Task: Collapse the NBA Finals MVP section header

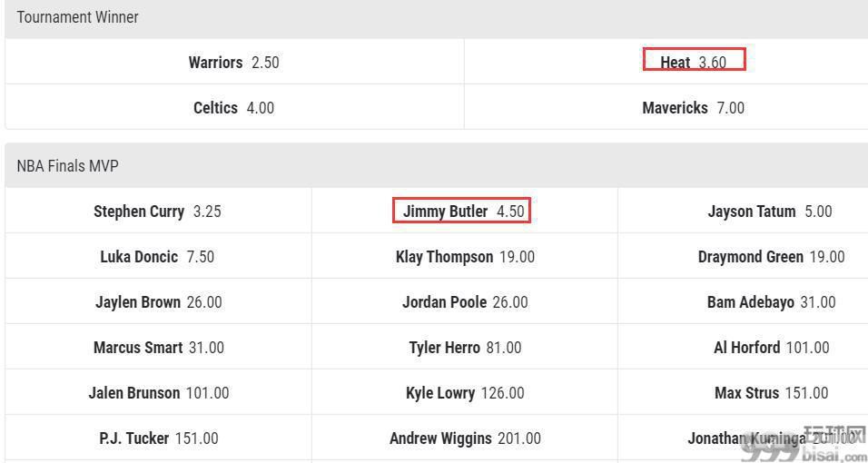Action: click(436, 165)
